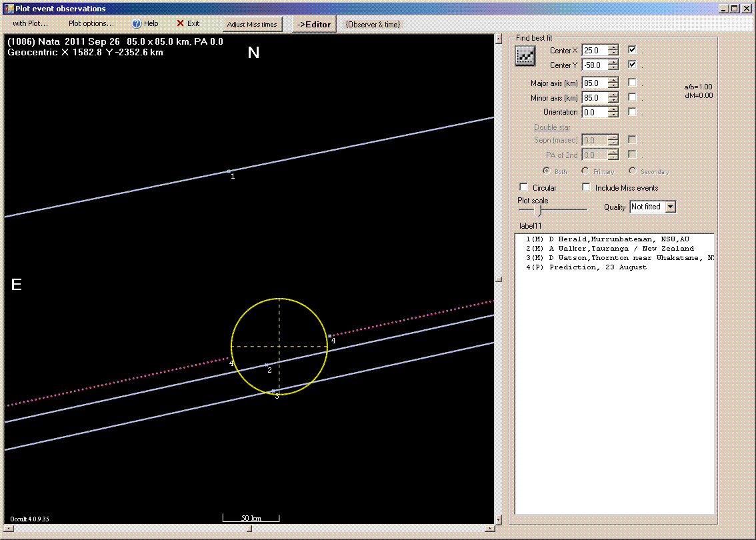Toggle the Sepn (masec) checkbox
This screenshot has height=540, width=756.
[632, 139]
